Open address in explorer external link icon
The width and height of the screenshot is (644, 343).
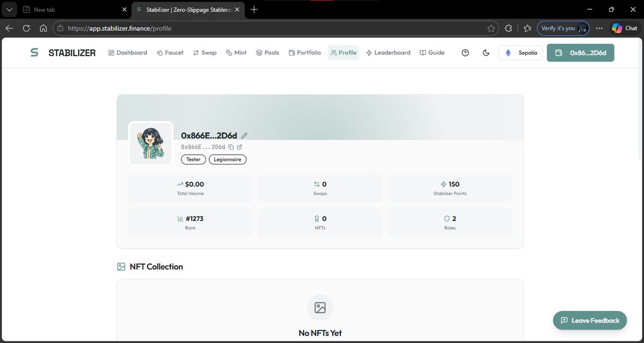(x=240, y=147)
